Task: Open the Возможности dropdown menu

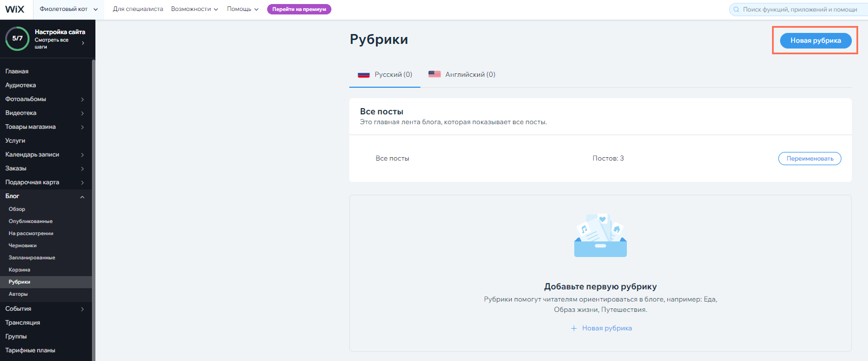Action: pos(194,9)
